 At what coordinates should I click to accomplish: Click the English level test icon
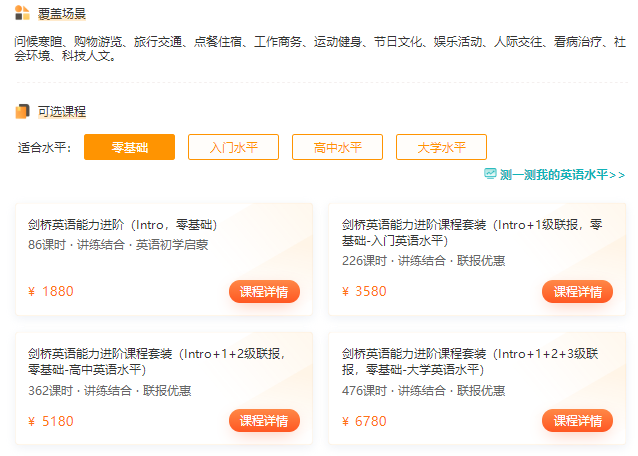point(490,174)
